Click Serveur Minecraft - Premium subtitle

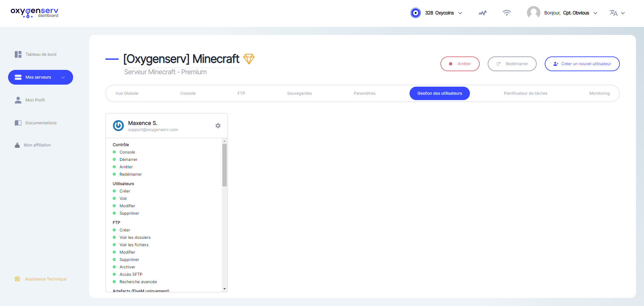coord(165,72)
